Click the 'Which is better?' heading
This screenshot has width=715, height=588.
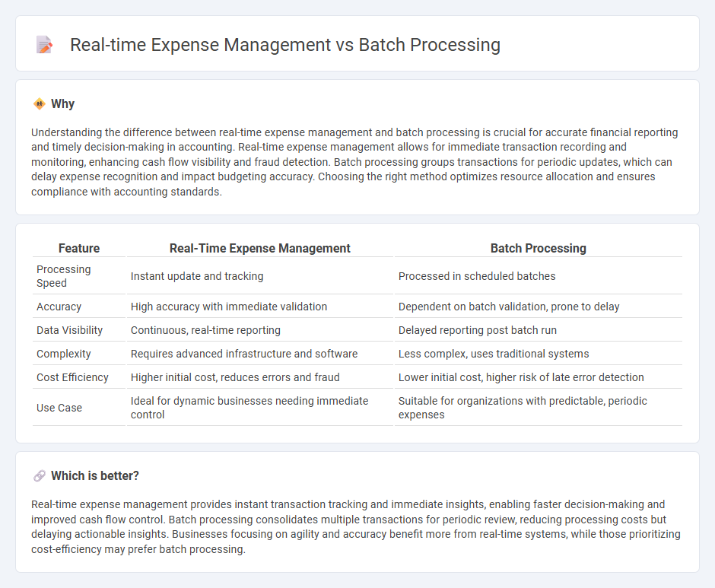click(95, 475)
